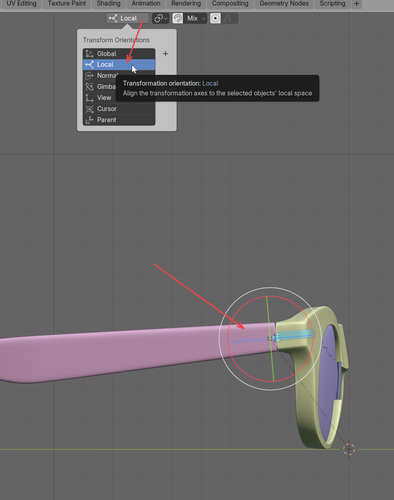Select Global transform orientation
This screenshot has height=500, width=394.
(x=119, y=54)
